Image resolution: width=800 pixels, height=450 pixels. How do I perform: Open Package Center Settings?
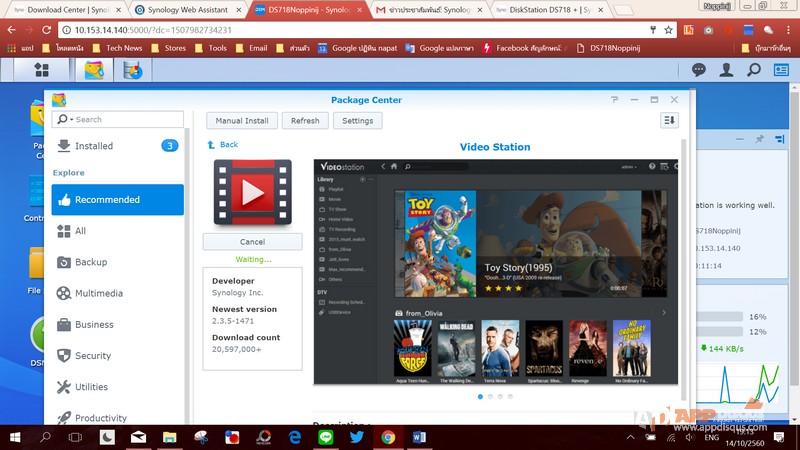357,121
